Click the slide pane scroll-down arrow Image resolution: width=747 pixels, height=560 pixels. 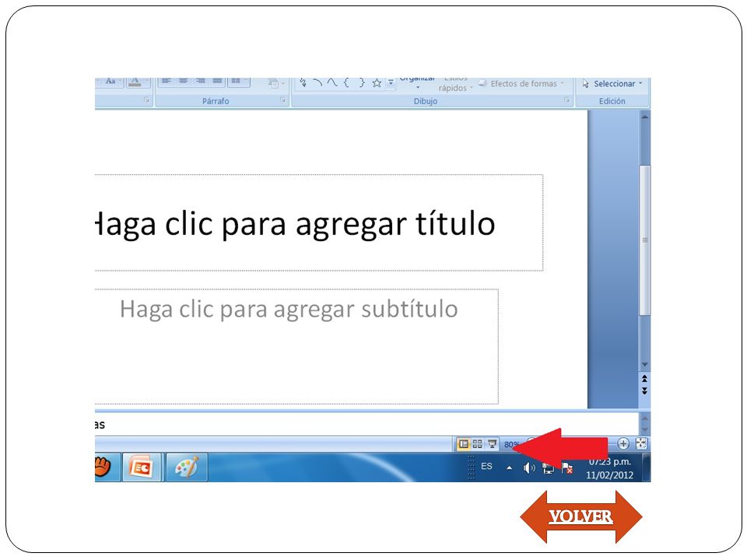click(x=644, y=365)
